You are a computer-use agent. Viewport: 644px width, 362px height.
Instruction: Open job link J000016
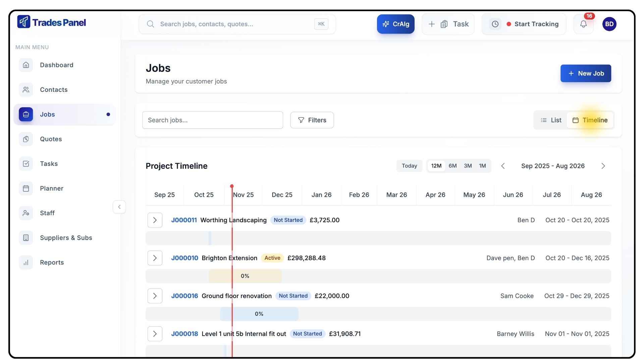(184, 296)
